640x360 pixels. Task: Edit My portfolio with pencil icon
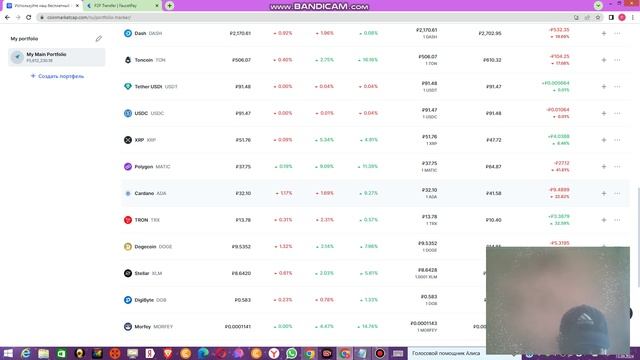99,39
